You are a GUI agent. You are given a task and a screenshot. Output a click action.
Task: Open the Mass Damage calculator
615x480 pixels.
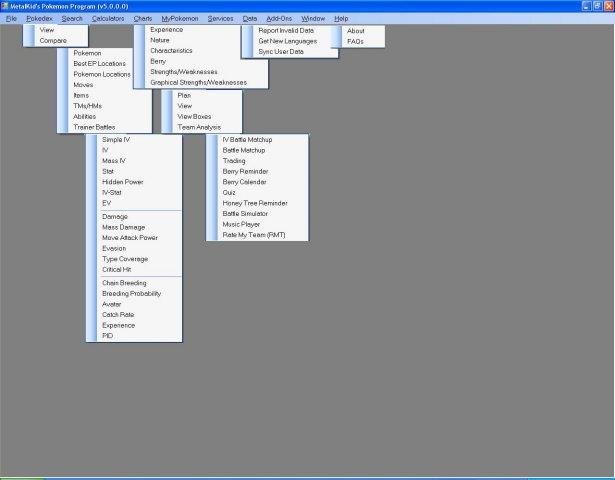[124, 227]
